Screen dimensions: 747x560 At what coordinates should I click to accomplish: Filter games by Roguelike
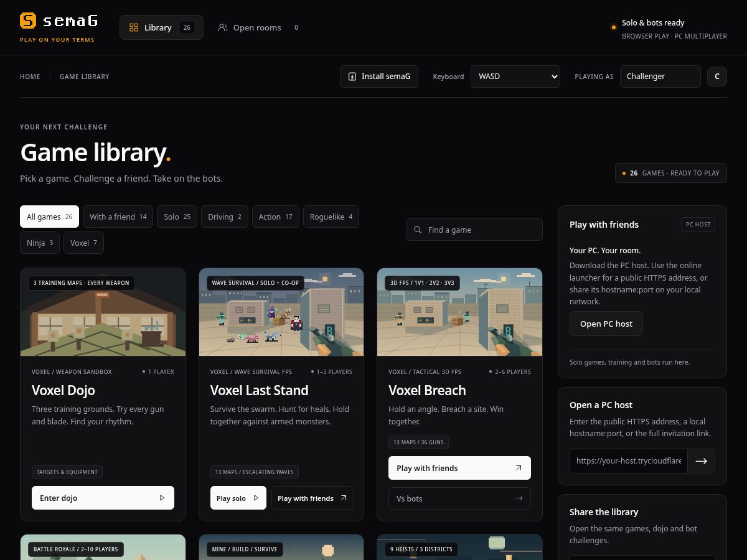click(x=331, y=217)
